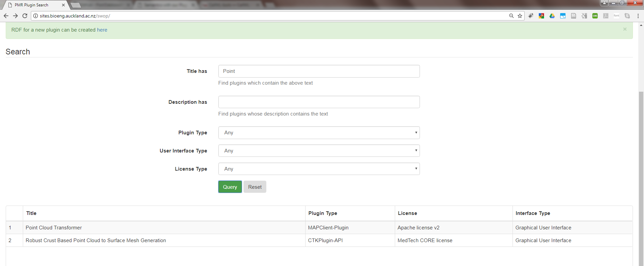The width and height of the screenshot is (644, 266).
Task: Click the scrollbar up arrow
Action: point(641,25)
